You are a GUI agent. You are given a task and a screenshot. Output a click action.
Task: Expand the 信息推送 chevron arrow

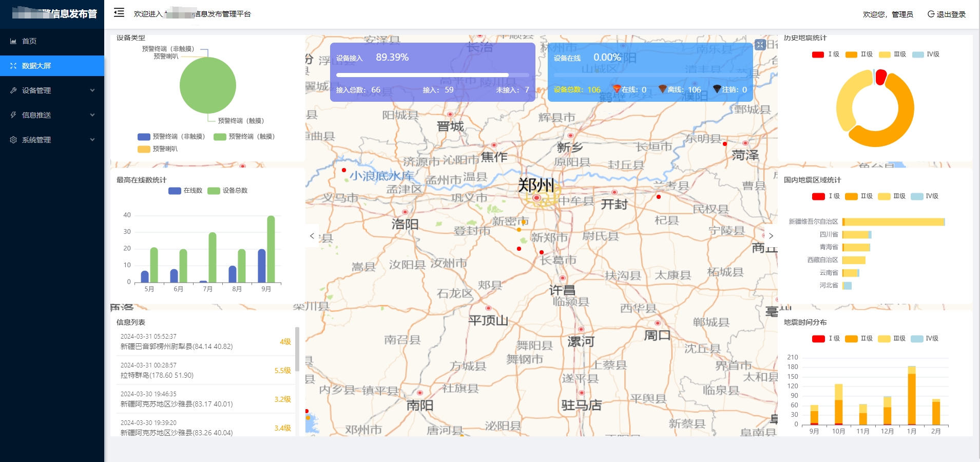(x=92, y=115)
